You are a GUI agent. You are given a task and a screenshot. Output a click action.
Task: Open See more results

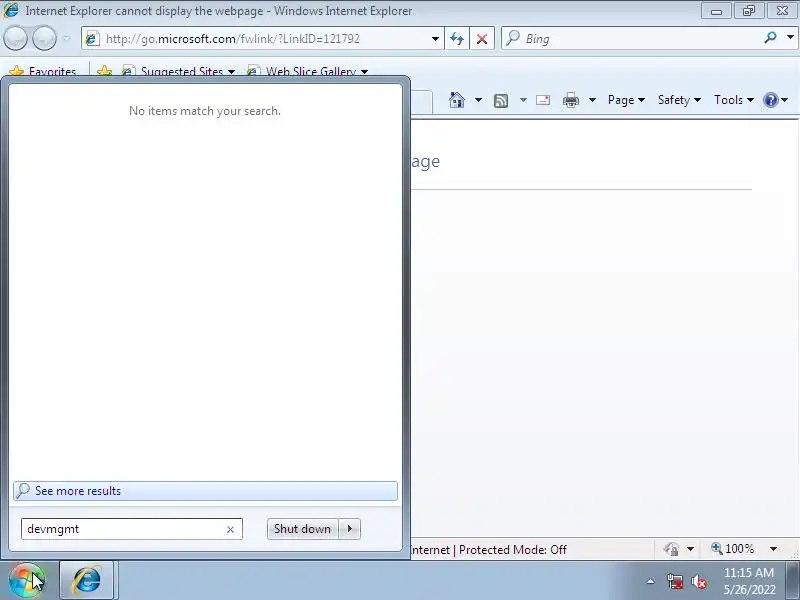tap(205, 491)
